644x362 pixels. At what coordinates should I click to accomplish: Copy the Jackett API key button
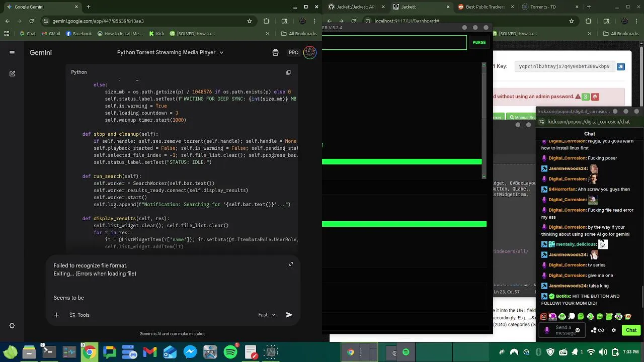click(x=621, y=66)
